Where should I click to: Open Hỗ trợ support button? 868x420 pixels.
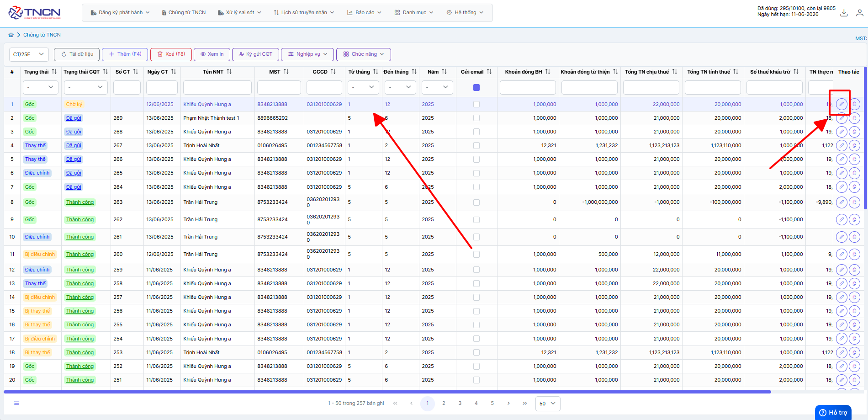tap(833, 412)
